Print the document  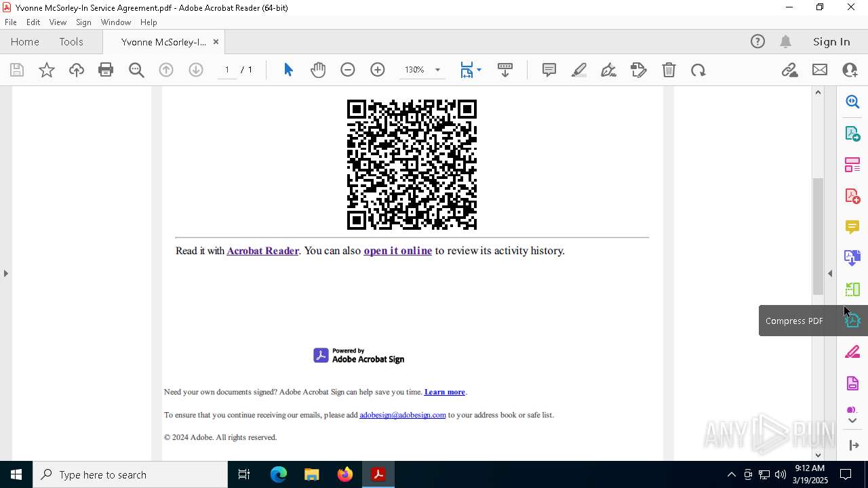(106, 70)
